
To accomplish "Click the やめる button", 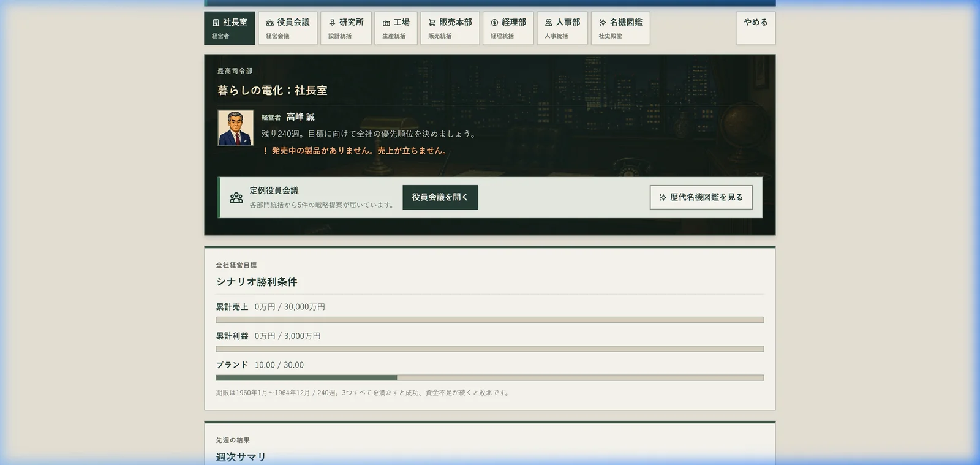I will point(756,28).
